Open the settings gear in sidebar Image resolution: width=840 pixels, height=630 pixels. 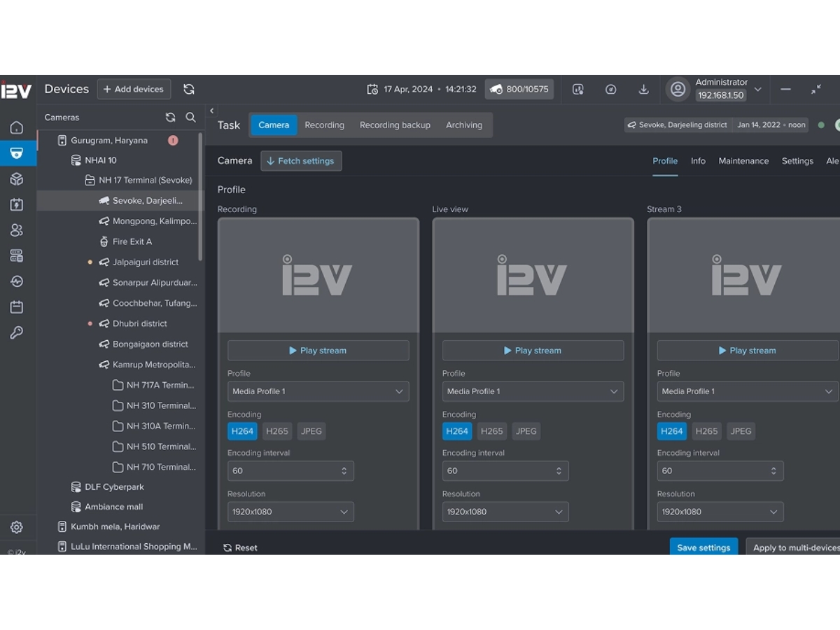point(17,527)
